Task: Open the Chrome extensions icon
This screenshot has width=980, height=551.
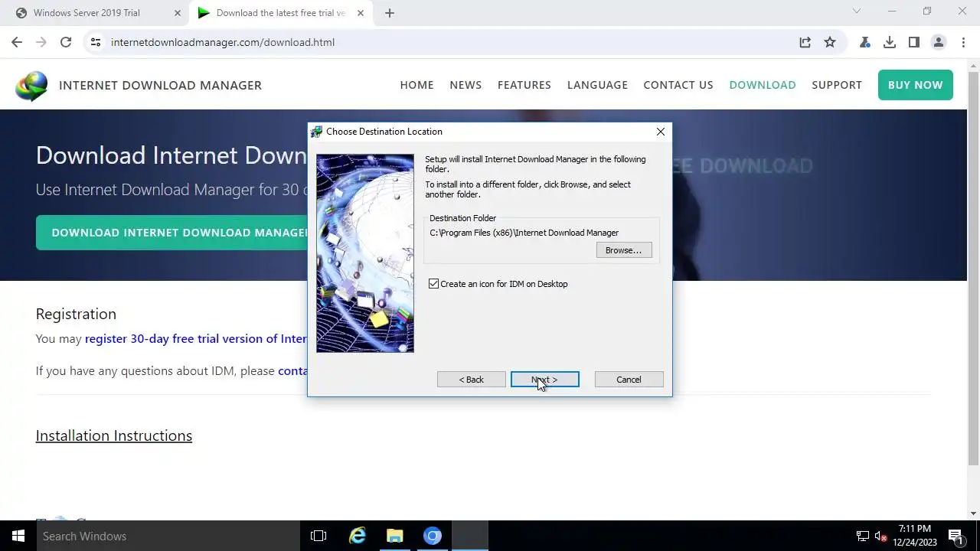Action: coord(865,42)
